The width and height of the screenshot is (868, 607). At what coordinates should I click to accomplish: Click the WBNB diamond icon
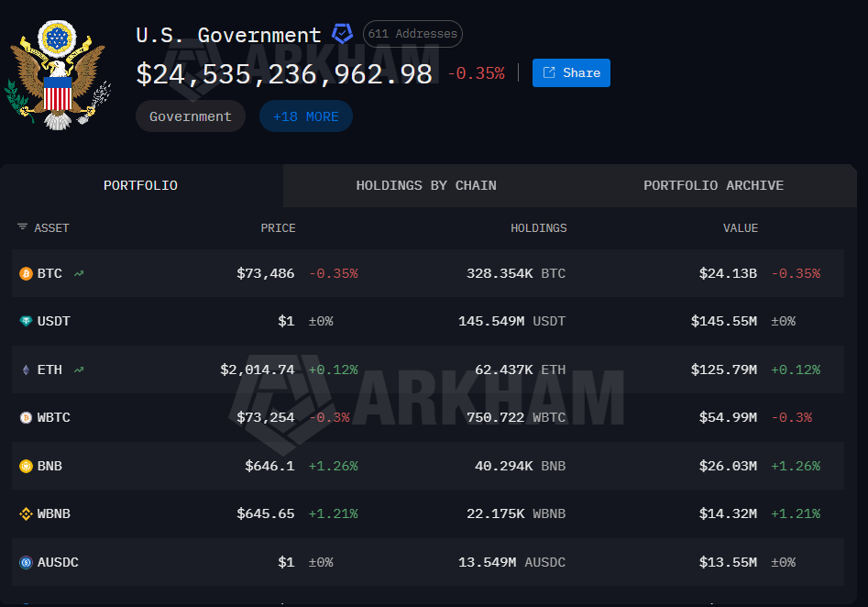click(26, 514)
